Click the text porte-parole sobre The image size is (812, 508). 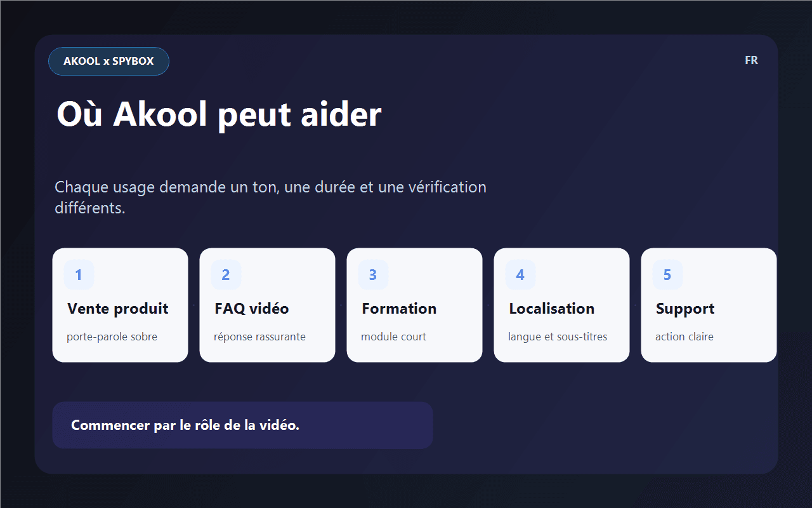[112, 337]
